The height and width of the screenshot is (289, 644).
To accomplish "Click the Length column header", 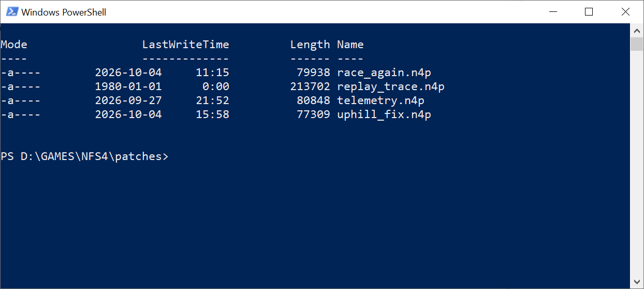I will (310, 45).
